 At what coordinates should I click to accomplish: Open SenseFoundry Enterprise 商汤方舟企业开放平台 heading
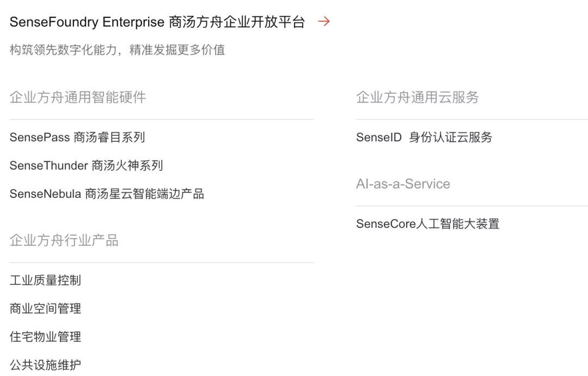point(157,22)
